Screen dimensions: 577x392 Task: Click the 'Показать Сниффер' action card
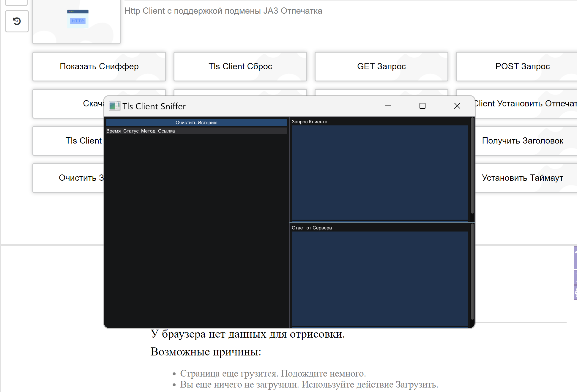(99, 66)
